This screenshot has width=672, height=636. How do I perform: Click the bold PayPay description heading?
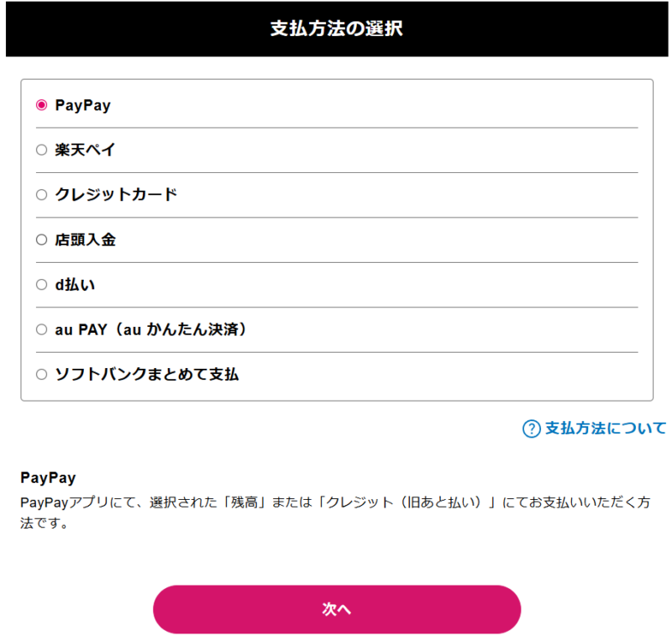(48, 478)
